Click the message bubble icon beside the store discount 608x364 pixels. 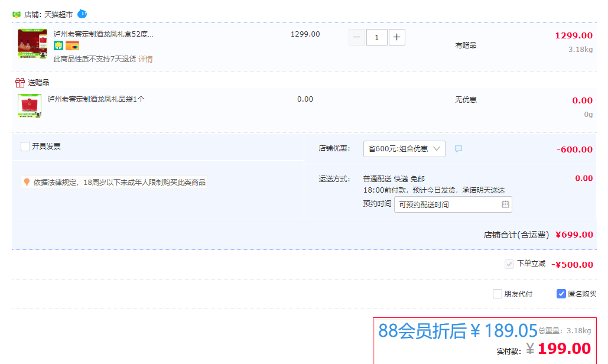click(459, 149)
